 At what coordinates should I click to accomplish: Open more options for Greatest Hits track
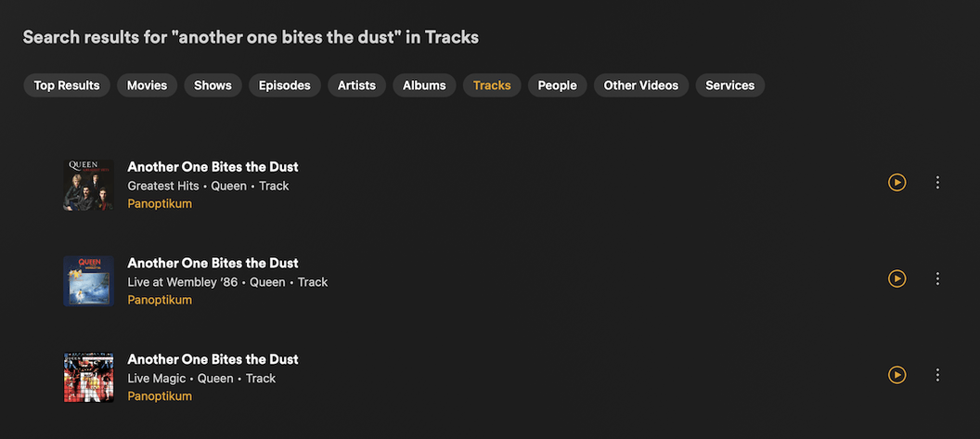937,183
